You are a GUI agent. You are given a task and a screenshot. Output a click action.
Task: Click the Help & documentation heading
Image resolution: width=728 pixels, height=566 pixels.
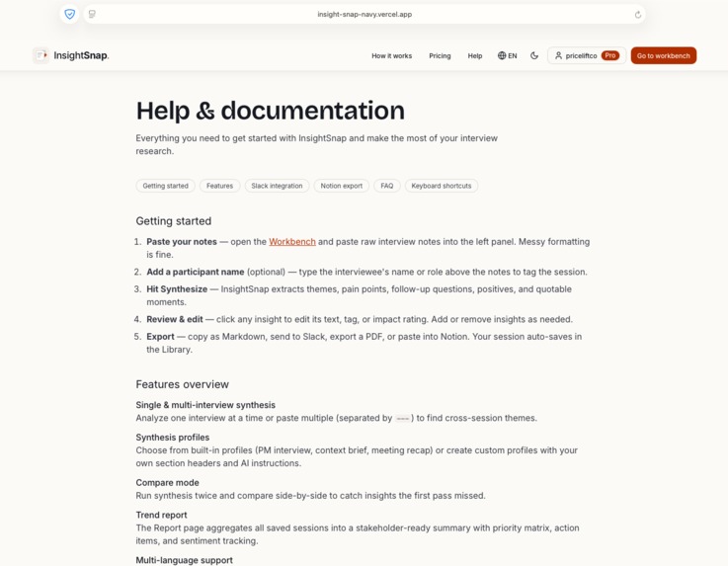pos(271,111)
